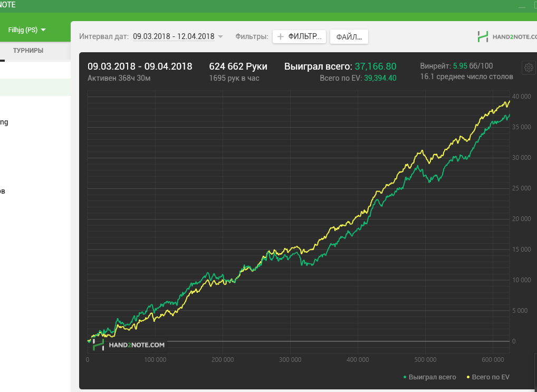537x392 pixels.
Task: Click the Hand2Note logo in header
Action: coord(507,36)
